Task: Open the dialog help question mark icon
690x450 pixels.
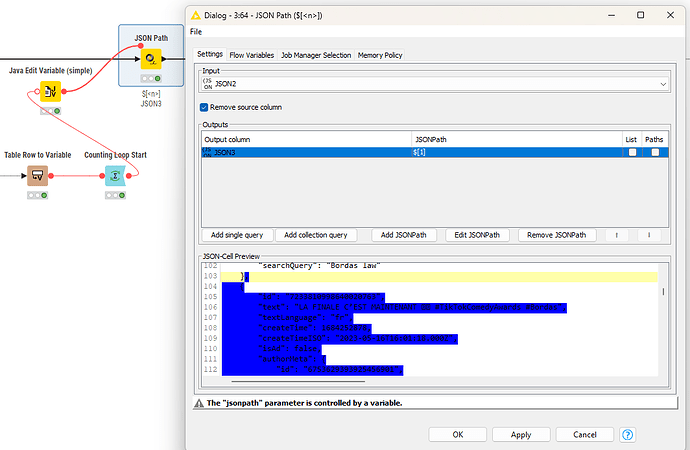Action: pos(628,435)
